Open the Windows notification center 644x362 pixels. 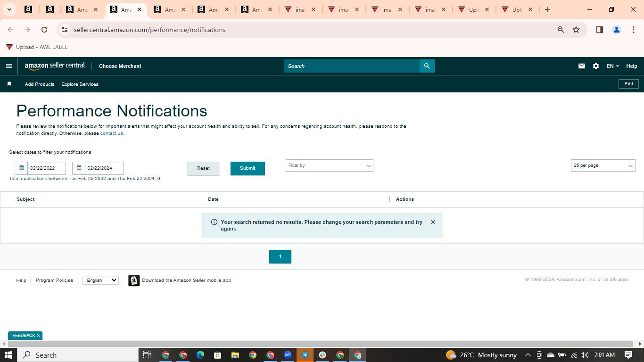coord(628,355)
